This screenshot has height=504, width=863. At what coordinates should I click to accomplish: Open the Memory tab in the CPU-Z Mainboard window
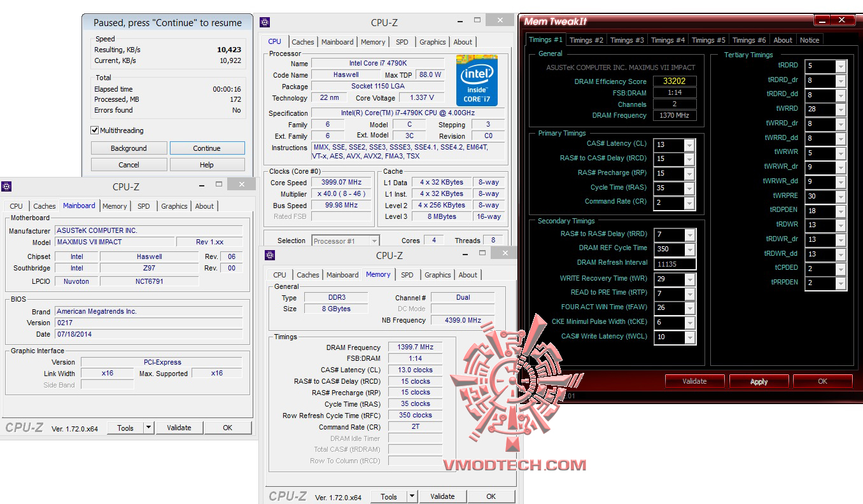tap(115, 206)
